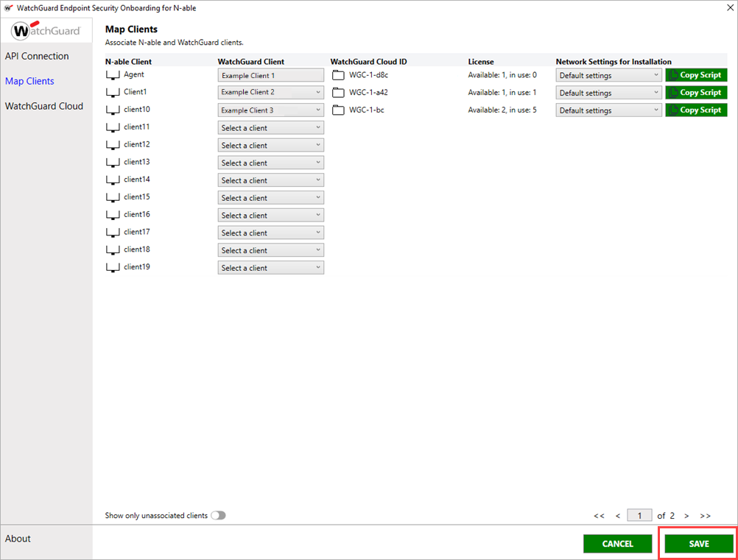The height and width of the screenshot is (560, 738).
Task: Click the WGC-1-a42 cloud ID text
Action: pos(368,92)
